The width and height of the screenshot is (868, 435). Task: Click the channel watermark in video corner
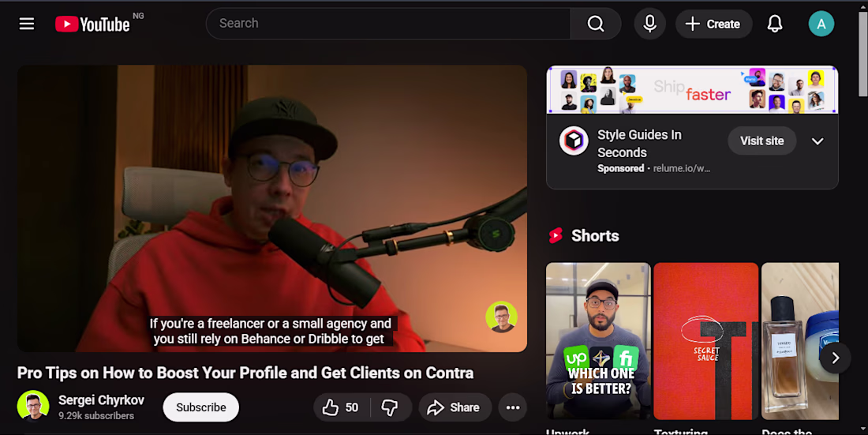[x=501, y=317]
